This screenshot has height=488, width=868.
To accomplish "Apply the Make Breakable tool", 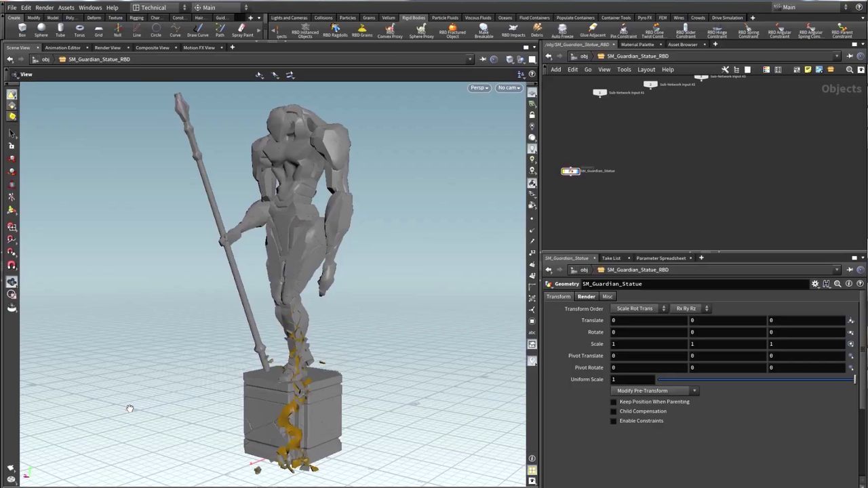I will 484,30.
